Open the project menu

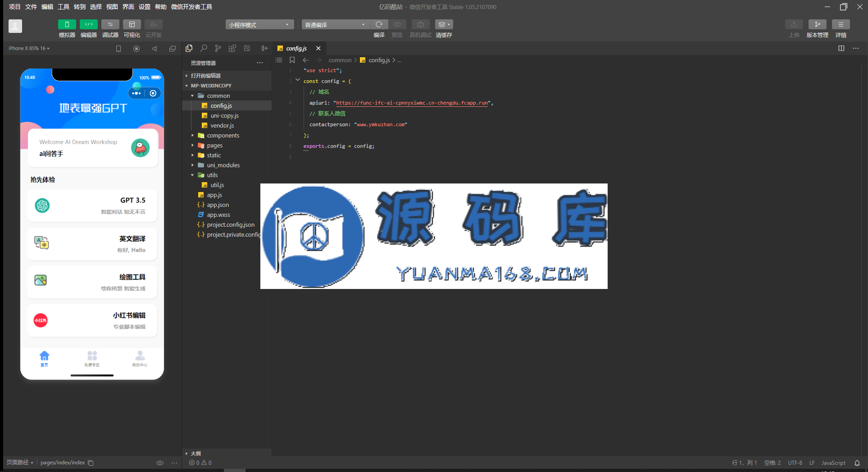[x=15, y=7]
